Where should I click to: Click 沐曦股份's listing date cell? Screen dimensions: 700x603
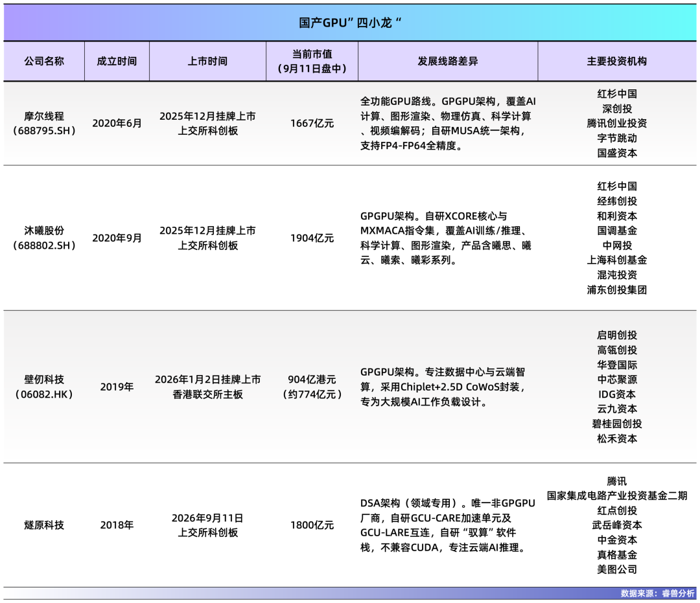(x=207, y=238)
